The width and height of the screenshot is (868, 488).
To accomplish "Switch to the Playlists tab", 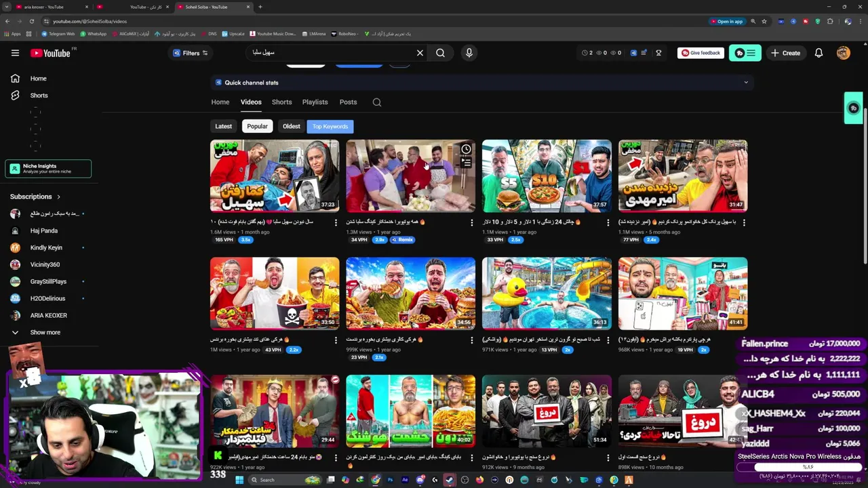I will [315, 102].
